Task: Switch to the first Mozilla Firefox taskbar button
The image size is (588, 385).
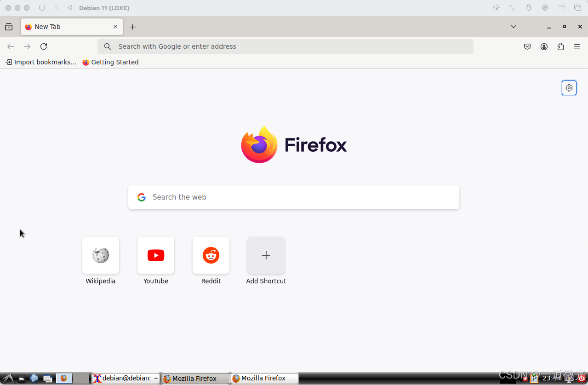Action: (x=195, y=379)
